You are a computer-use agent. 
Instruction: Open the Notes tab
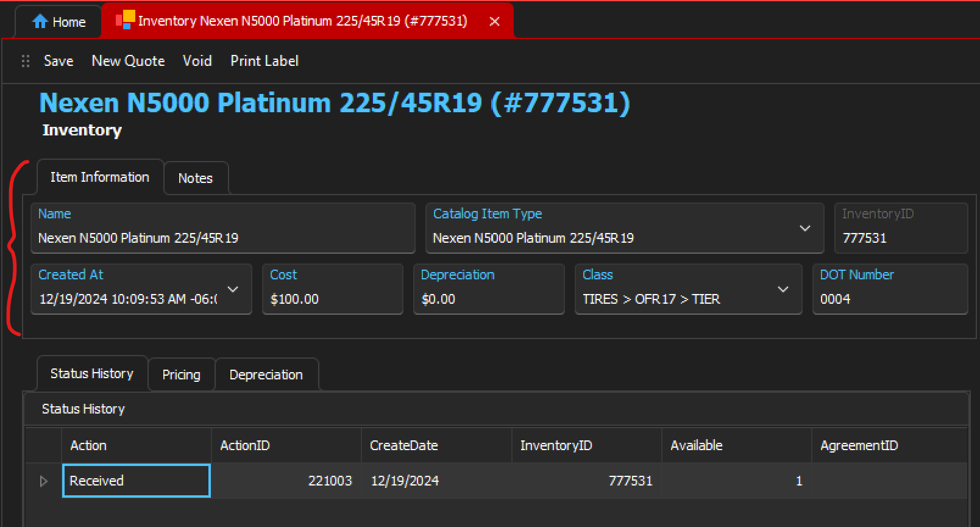(x=196, y=178)
